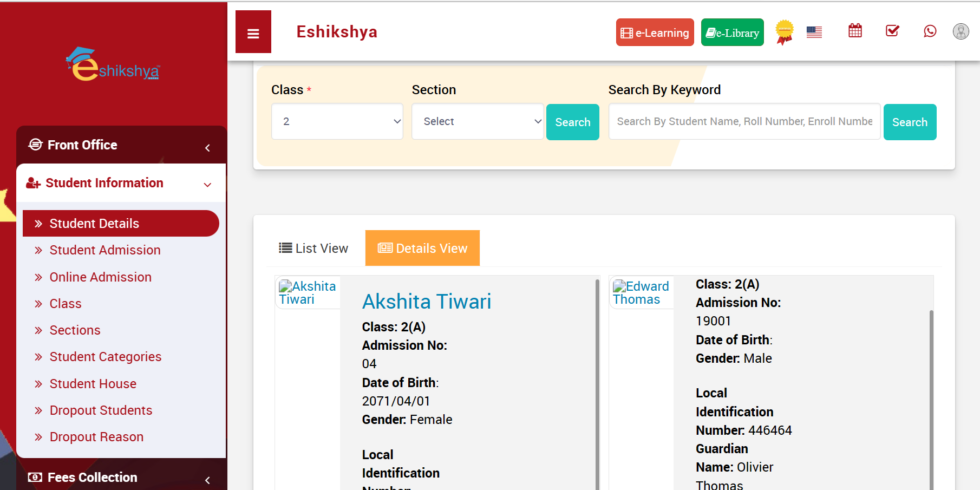Open the calendar icon in header
Screen dimensions: 980x490
click(855, 31)
